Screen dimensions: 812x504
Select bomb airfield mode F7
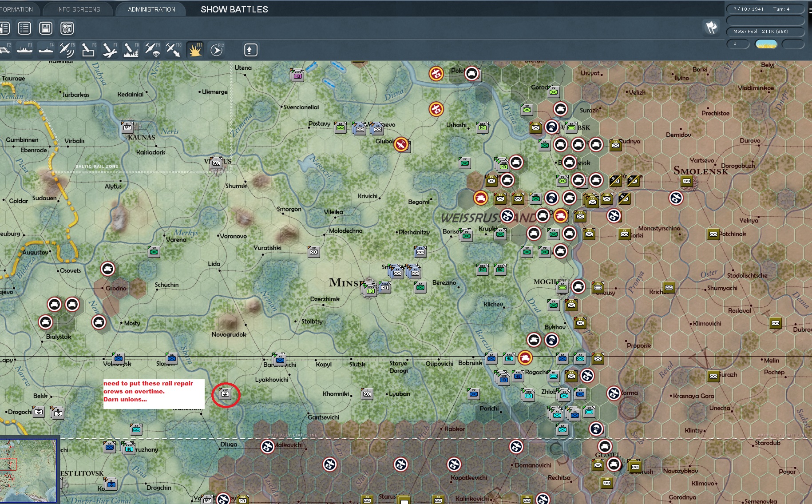point(110,50)
